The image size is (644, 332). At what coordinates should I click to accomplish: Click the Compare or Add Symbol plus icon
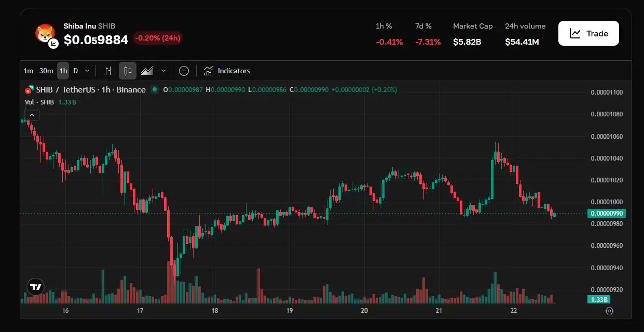click(x=184, y=71)
